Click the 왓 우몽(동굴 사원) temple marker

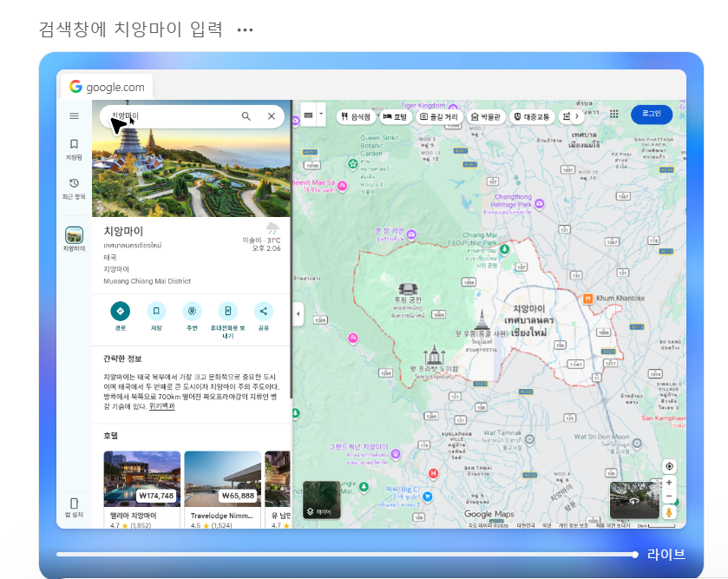(482, 320)
